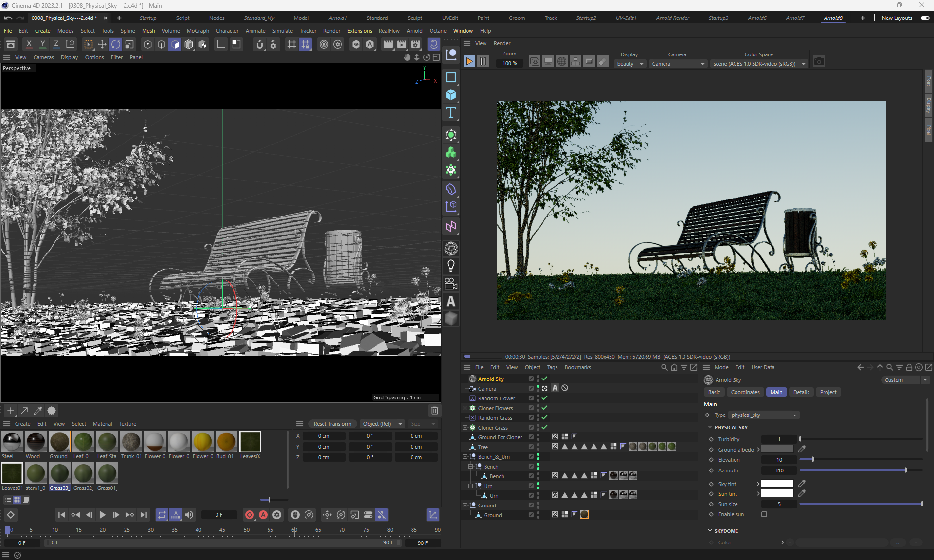Click the render snapshot camera icon
This screenshot has height=560, width=934.
tap(819, 62)
